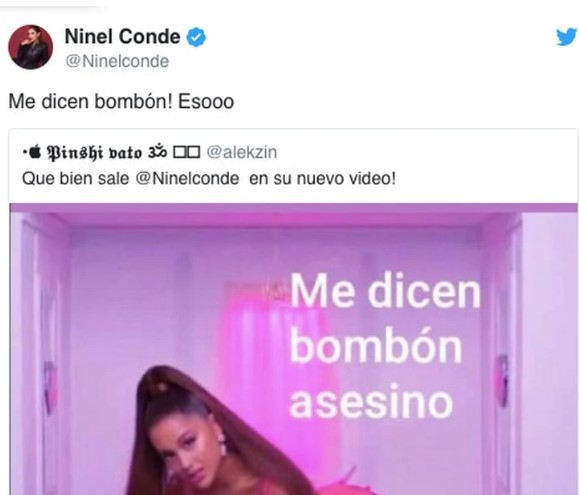Click the @alekzin handle
This screenshot has height=495, width=579.
pyautogui.click(x=241, y=152)
